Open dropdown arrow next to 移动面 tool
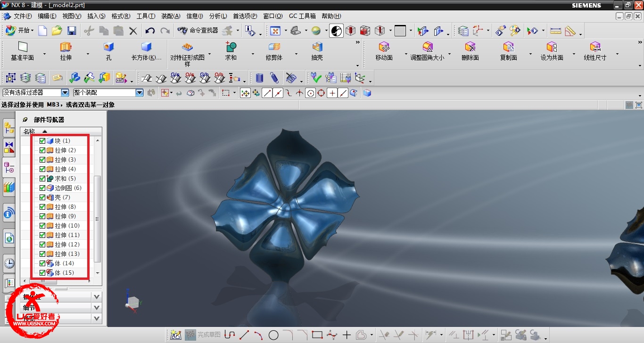The height and width of the screenshot is (343, 644). tap(406, 54)
